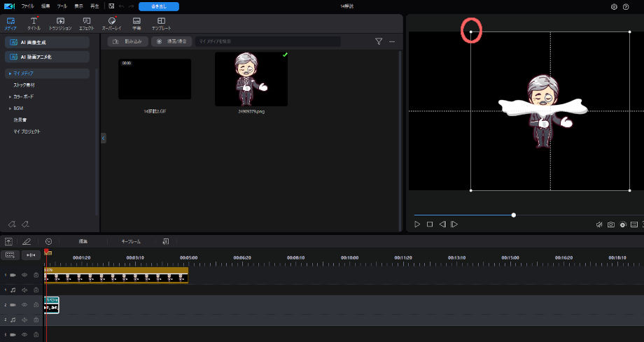The image size is (644, 342).
Task: Open the settings gear at top right
Action: tap(614, 6)
